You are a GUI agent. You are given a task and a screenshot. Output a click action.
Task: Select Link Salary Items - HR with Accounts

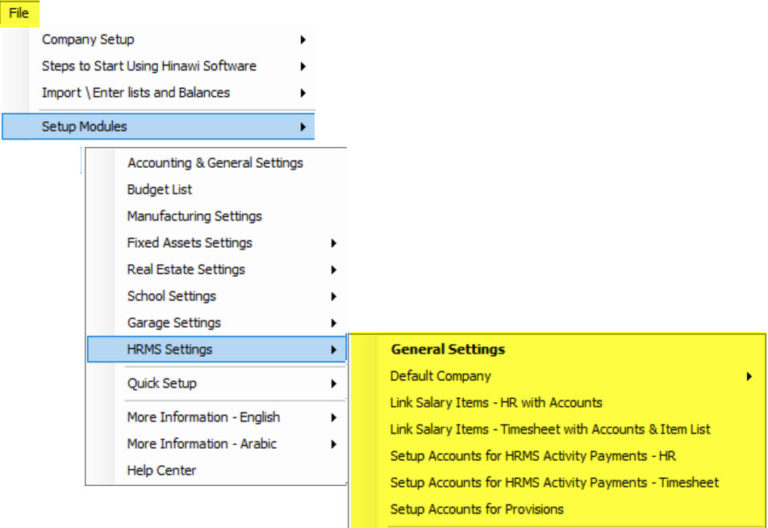pos(496,403)
